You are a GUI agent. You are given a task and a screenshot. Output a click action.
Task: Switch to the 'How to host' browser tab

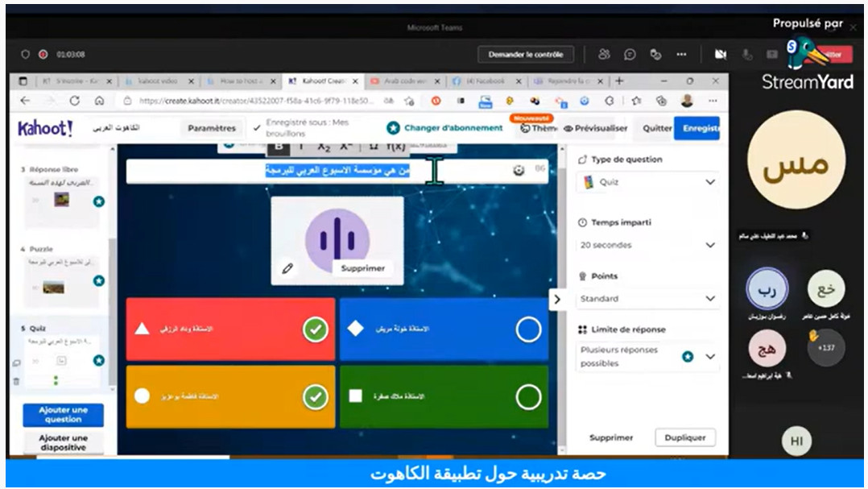[242, 81]
